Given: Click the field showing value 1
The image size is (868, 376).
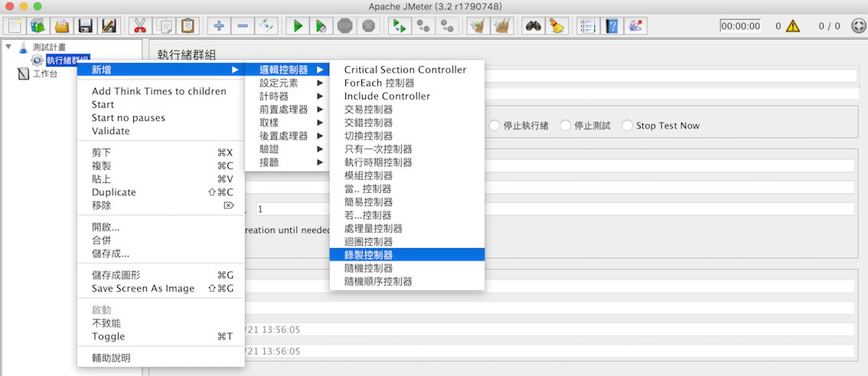Looking at the screenshot, I should pos(555,209).
